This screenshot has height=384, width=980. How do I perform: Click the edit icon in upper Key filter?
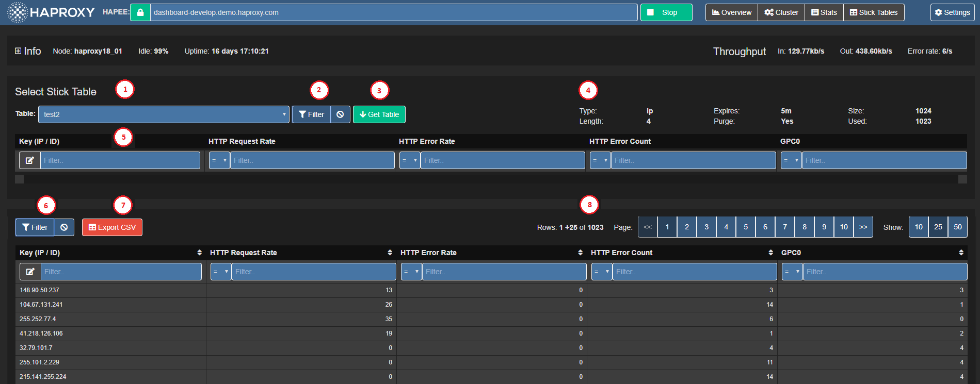pos(30,160)
